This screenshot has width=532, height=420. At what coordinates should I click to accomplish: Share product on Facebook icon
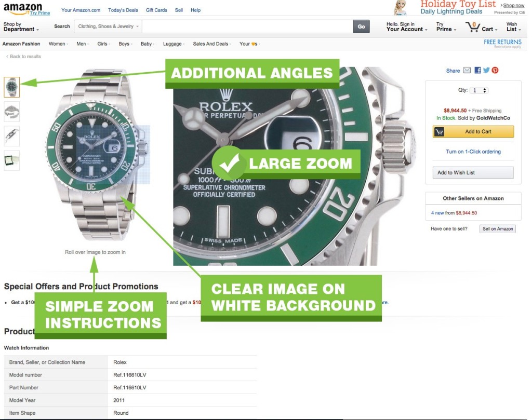[x=477, y=70]
